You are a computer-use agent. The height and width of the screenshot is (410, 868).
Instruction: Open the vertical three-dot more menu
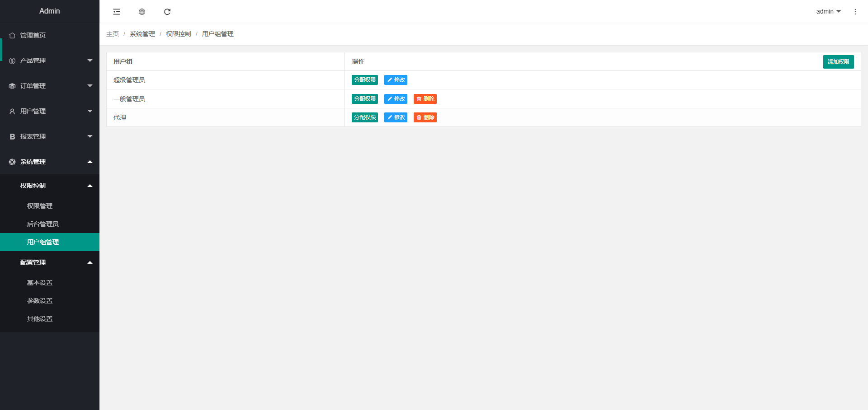(855, 12)
